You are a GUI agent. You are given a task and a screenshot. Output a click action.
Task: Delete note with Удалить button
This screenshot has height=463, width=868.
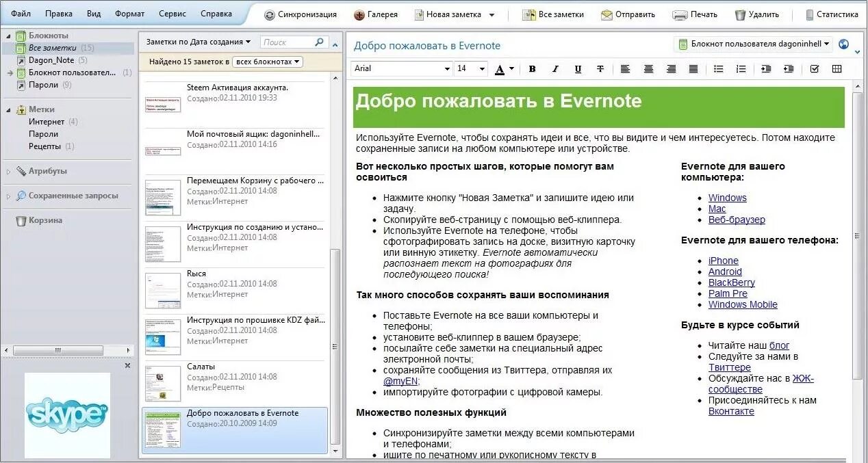[x=757, y=14]
